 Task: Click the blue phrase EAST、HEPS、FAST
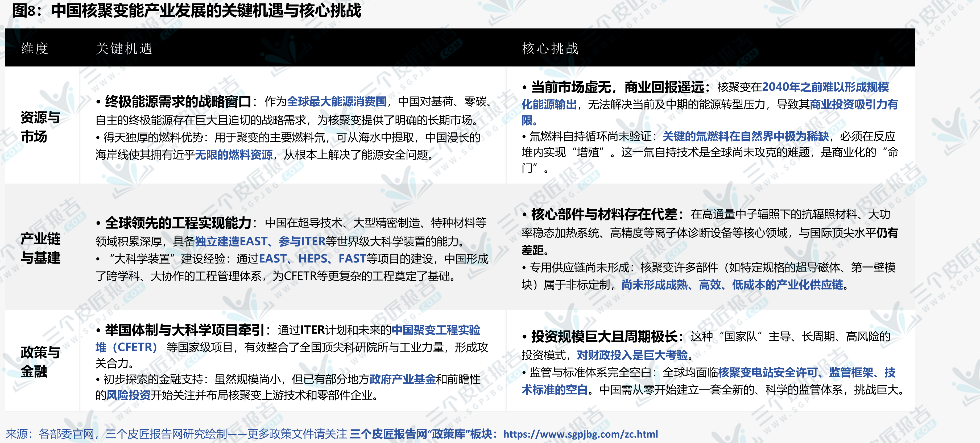(312, 259)
